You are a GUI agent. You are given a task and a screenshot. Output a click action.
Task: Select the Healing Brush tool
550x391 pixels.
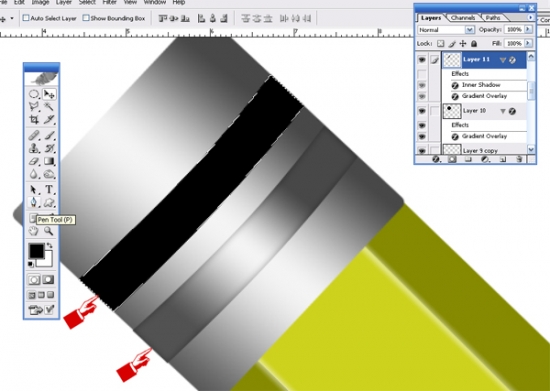34,135
